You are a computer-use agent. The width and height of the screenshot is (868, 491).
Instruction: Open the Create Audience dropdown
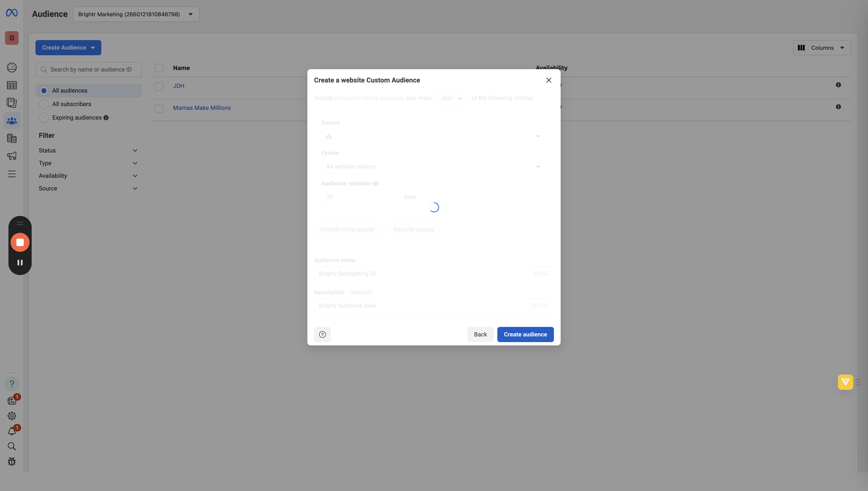pos(68,47)
